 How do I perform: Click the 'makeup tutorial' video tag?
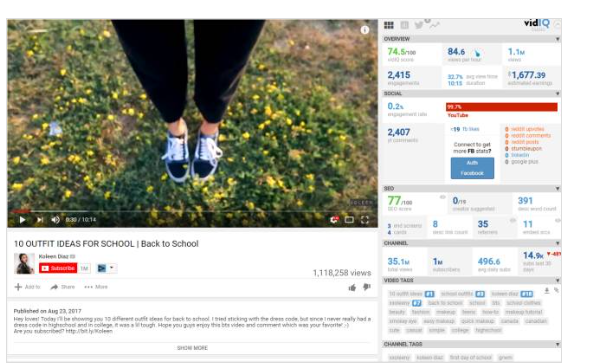(x=523, y=312)
